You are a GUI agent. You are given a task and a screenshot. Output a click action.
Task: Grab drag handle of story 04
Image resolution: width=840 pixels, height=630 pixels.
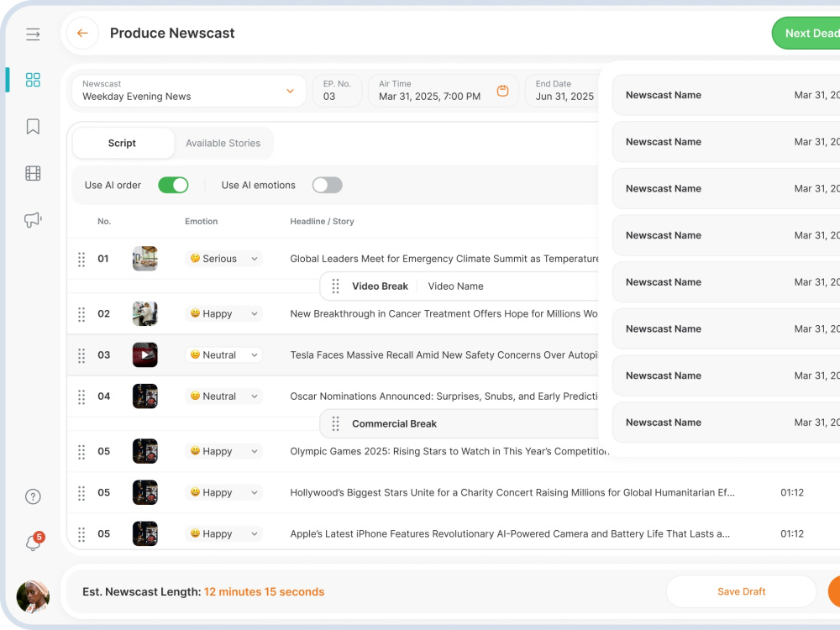pos(81,397)
